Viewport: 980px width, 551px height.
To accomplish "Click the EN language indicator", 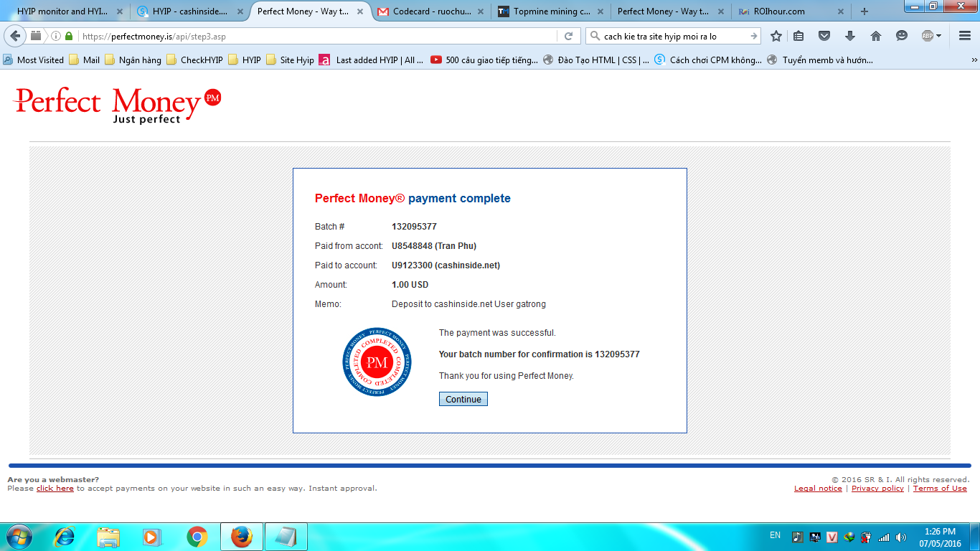I will pos(775,536).
